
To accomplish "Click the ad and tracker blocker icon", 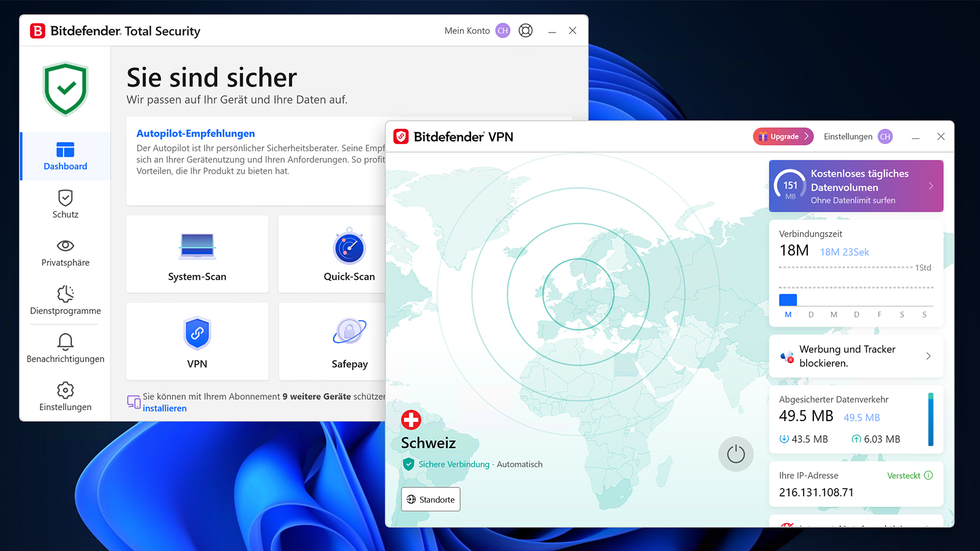I will (787, 357).
